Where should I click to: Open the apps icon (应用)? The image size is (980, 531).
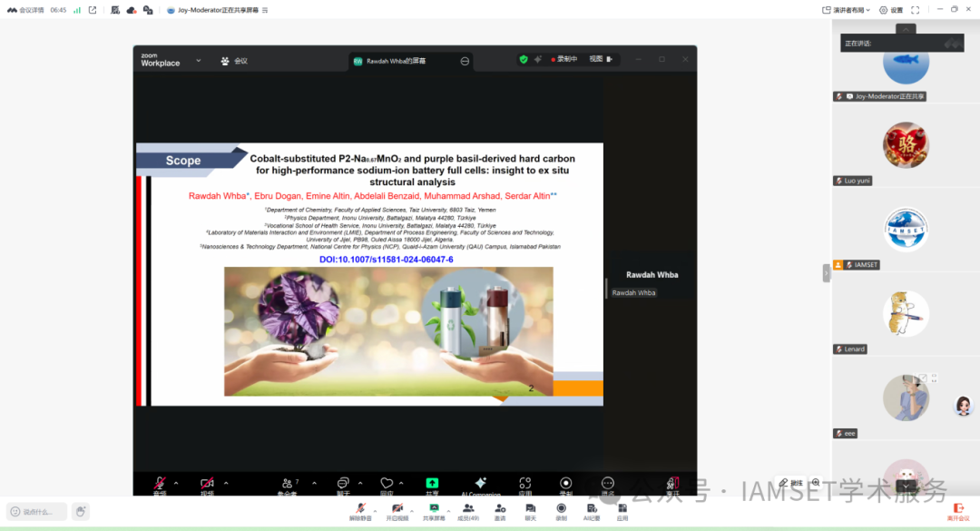[x=622, y=510]
